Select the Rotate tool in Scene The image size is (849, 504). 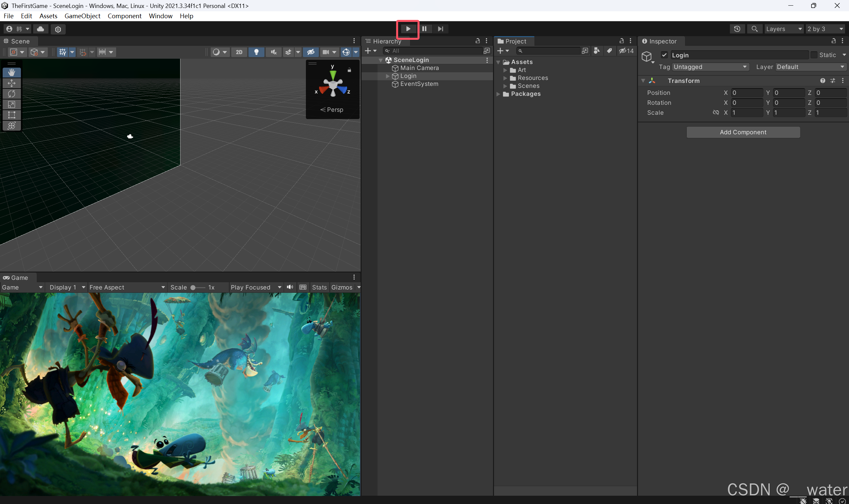coord(12,94)
